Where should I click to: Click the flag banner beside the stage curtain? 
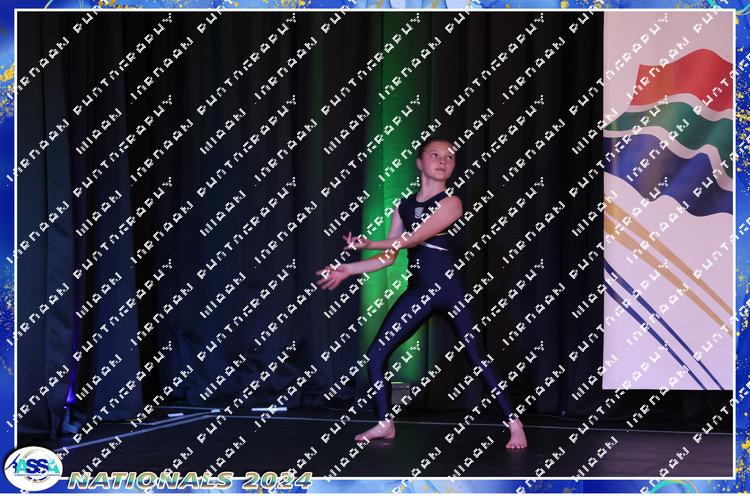pos(668,200)
